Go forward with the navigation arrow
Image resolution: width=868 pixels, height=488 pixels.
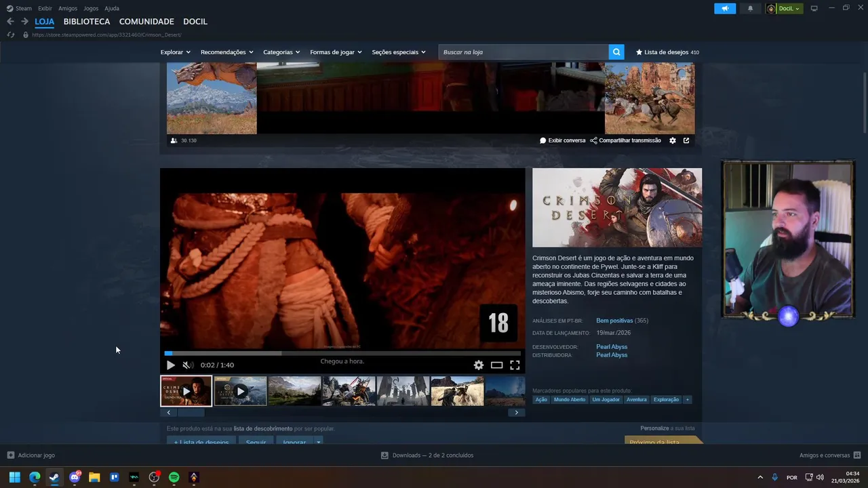pos(24,22)
